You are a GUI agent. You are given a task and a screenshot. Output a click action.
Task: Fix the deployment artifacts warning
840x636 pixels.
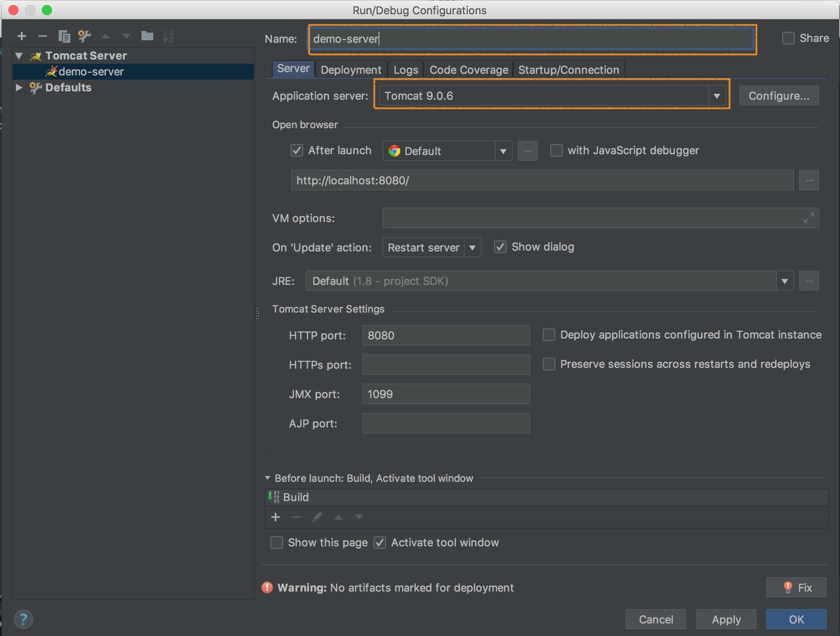796,587
